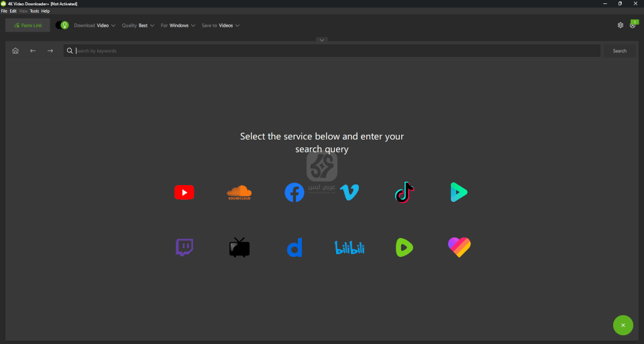Image resolution: width=644 pixels, height=344 pixels.
Task: Close browser with the green round X button
Action: pyautogui.click(x=623, y=325)
